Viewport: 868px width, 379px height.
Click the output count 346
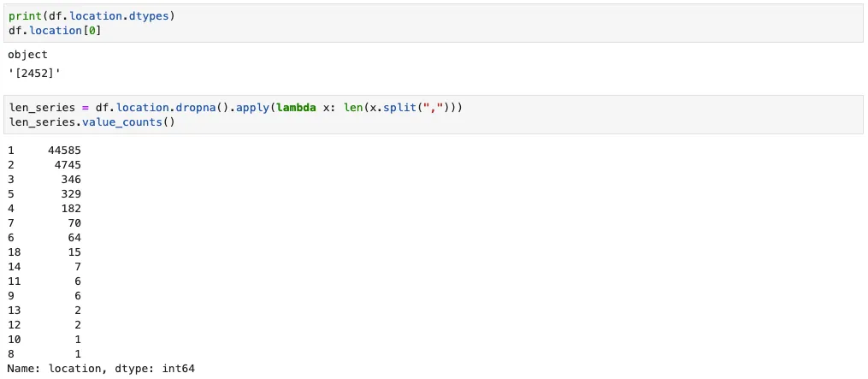pyautogui.click(x=71, y=179)
